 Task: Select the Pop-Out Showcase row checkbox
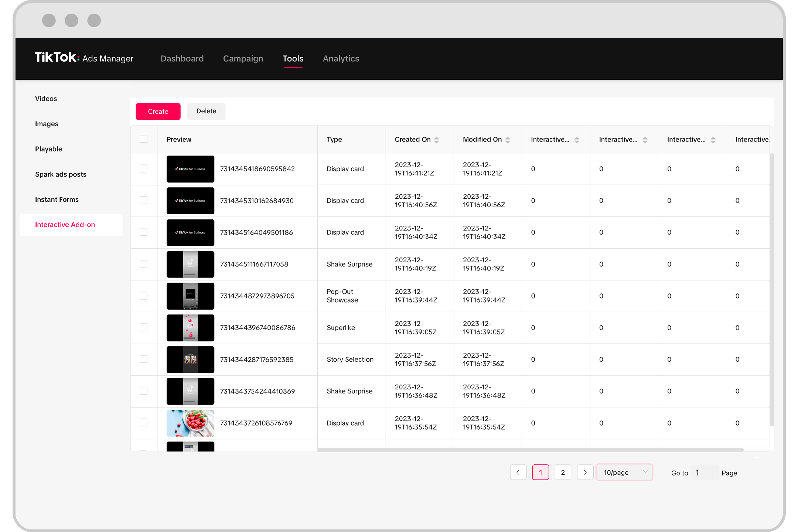click(144, 296)
